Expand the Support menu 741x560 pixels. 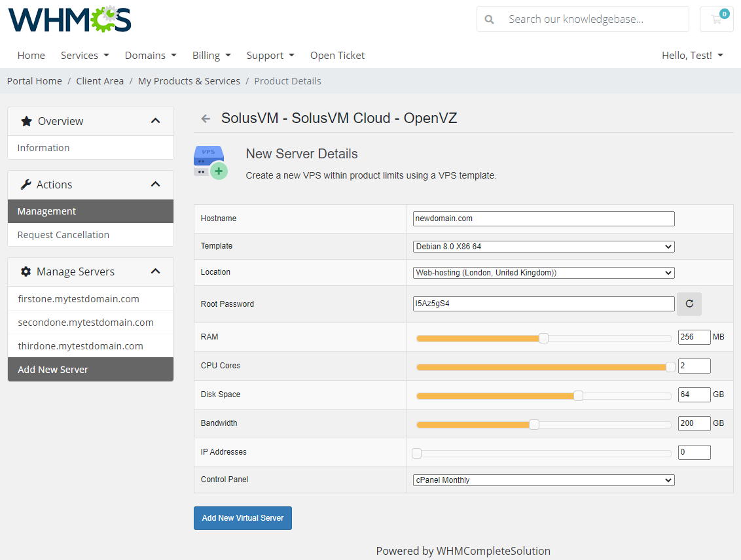pyautogui.click(x=270, y=56)
